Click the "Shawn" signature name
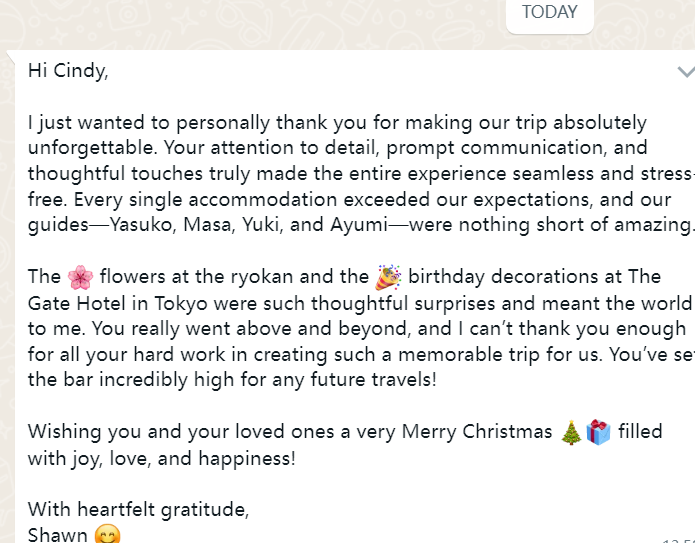The height and width of the screenshot is (543, 695). tap(58, 535)
